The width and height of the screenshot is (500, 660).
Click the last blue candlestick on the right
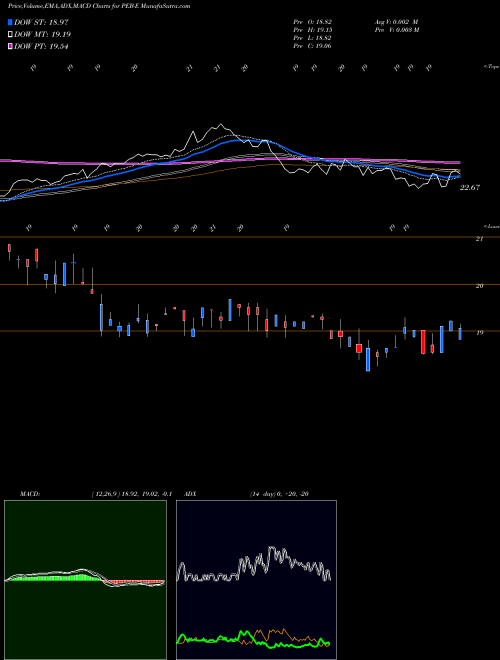[460, 334]
